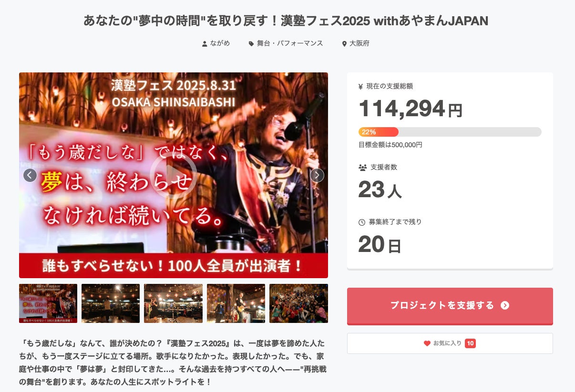Open project owner ながめ profile
575x392 pixels.
220,43
